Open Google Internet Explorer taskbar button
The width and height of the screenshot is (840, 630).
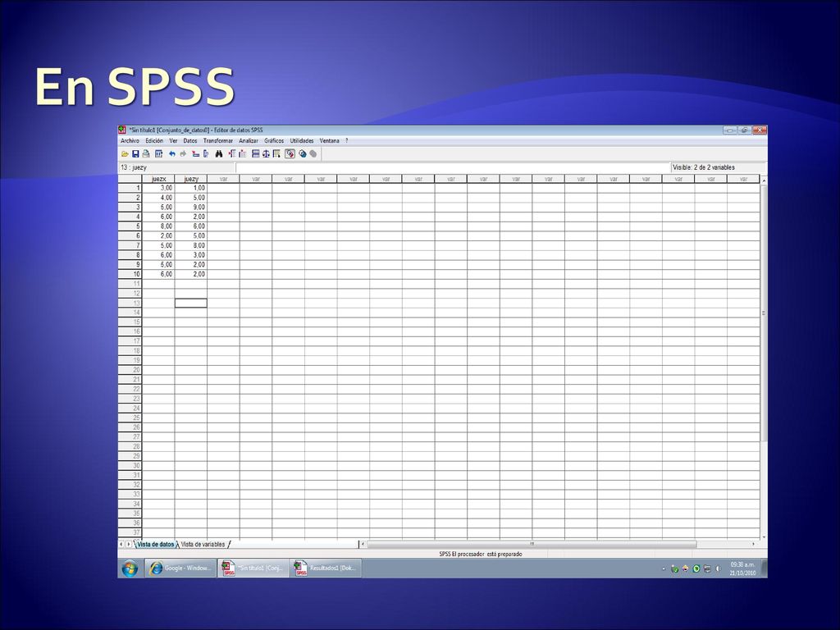click(180, 568)
